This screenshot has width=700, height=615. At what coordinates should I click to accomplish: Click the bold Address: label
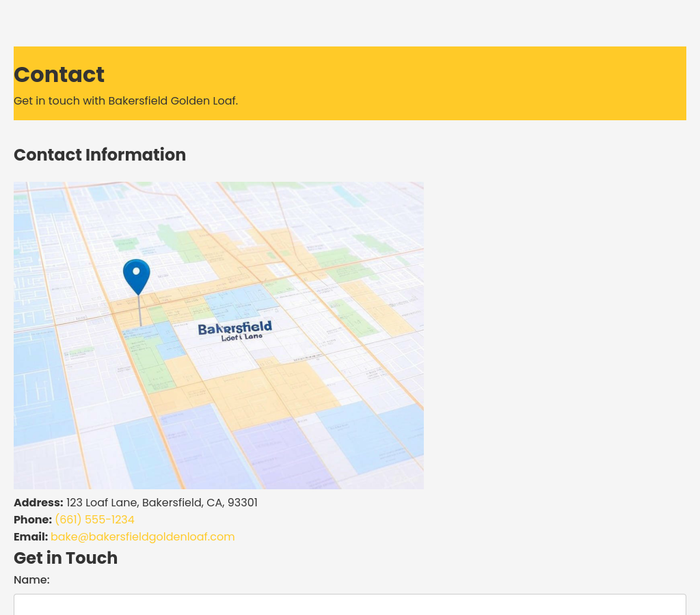[38, 503]
